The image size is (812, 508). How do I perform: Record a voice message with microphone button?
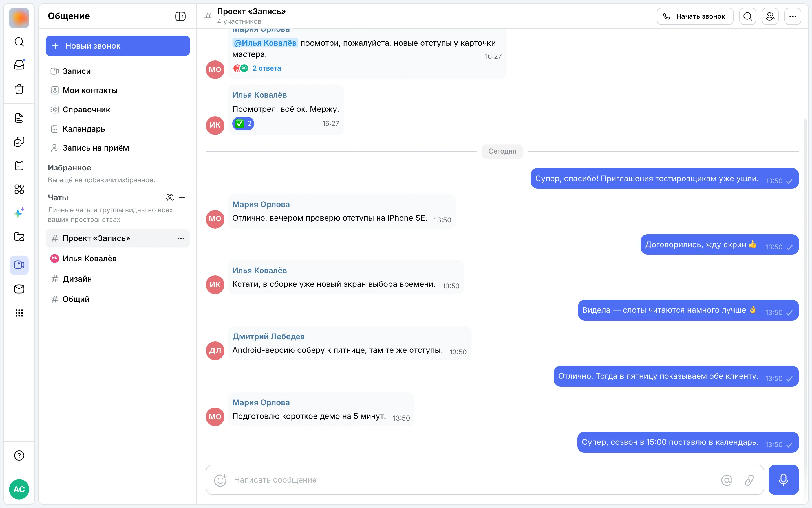784,479
